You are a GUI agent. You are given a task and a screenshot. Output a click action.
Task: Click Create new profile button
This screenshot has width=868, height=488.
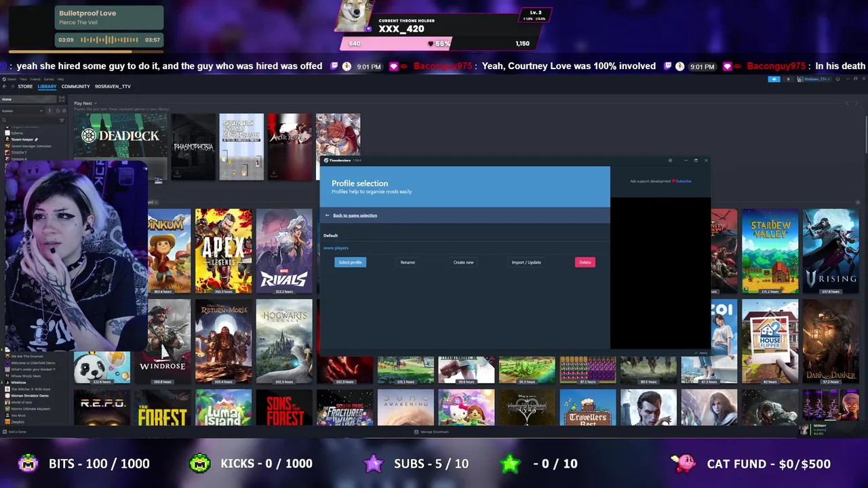pyautogui.click(x=463, y=262)
